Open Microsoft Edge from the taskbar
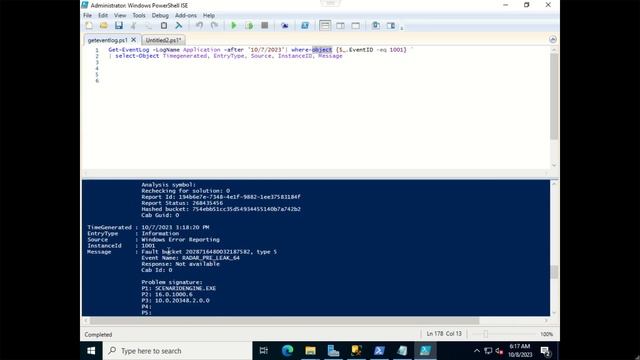 pyautogui.click(x=287, y=351)
